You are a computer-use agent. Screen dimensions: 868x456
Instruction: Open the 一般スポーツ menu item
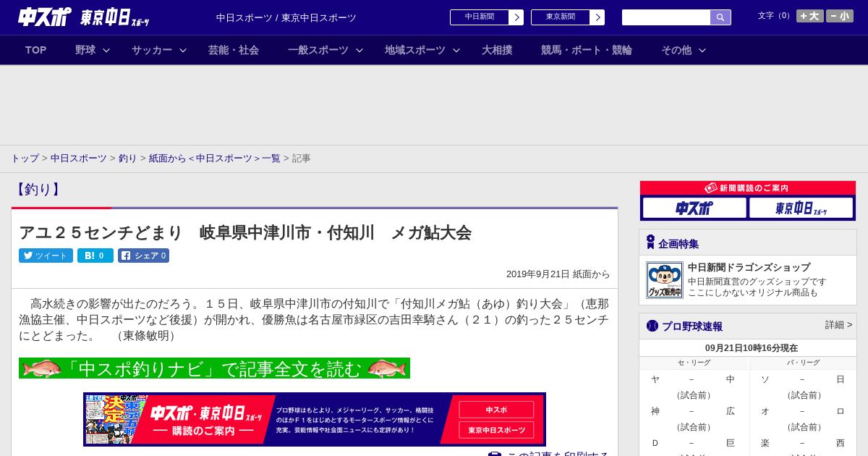(318, 50)
